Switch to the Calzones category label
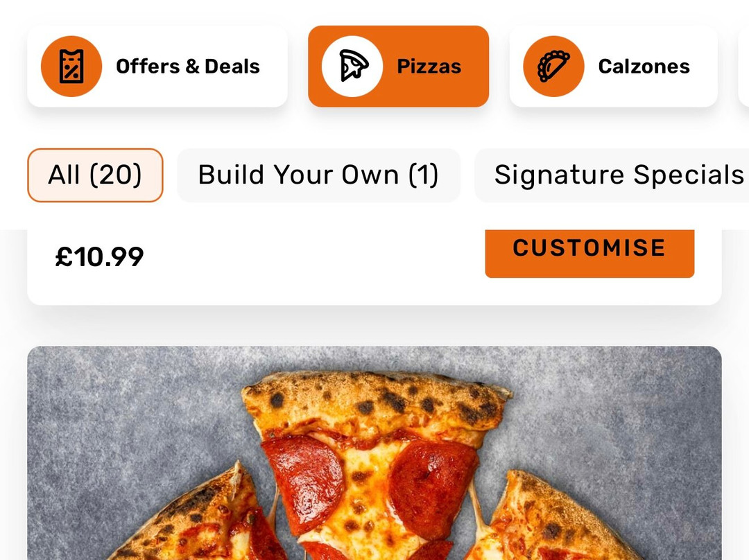This screenshot has height=560, width=749. tap(644, 67)
